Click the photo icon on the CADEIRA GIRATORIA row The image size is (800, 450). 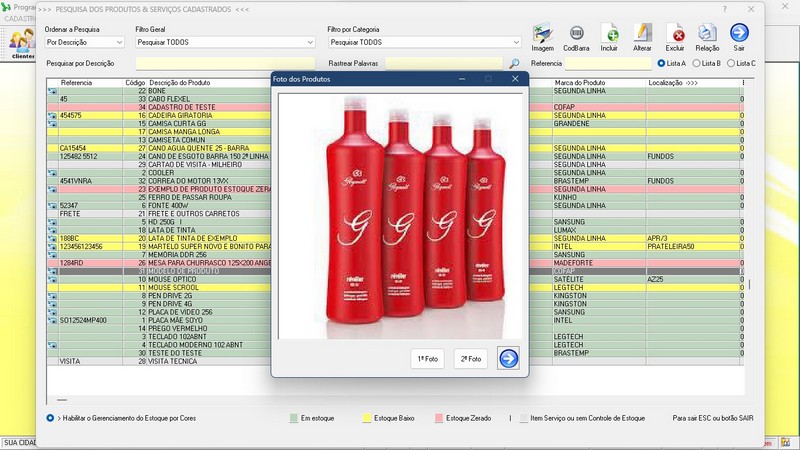[x=52, y=115]
